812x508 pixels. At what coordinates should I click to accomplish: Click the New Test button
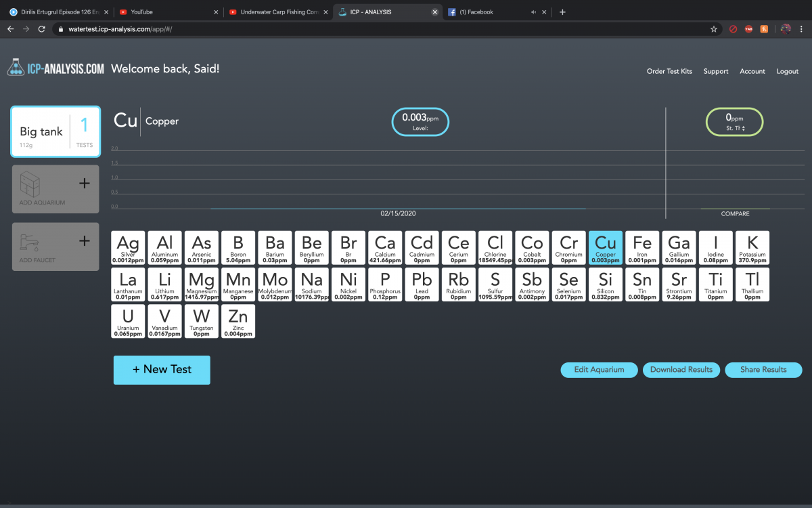coord(162,370)
